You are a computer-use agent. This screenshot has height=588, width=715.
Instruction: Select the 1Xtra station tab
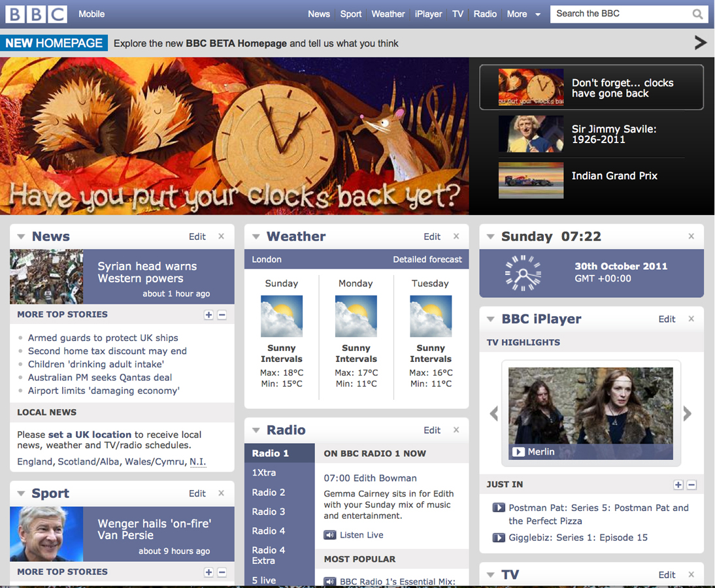tap(280, 472)
